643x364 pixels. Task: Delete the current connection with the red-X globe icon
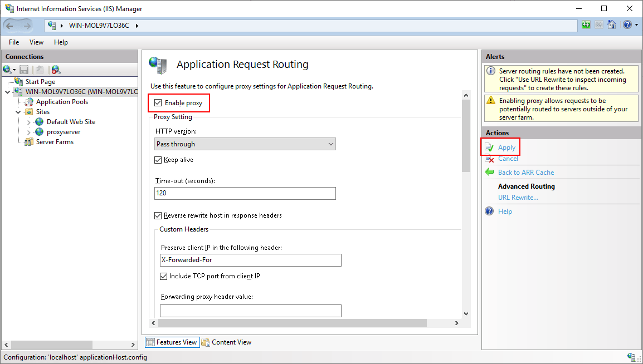click(x=55, y=69)
